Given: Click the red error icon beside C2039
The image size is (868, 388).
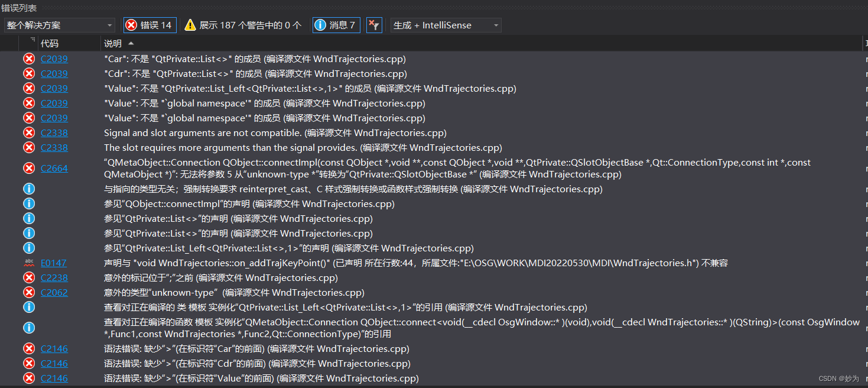Looking at the screenshot, I should pyautogui.click(x=29, y=59).
